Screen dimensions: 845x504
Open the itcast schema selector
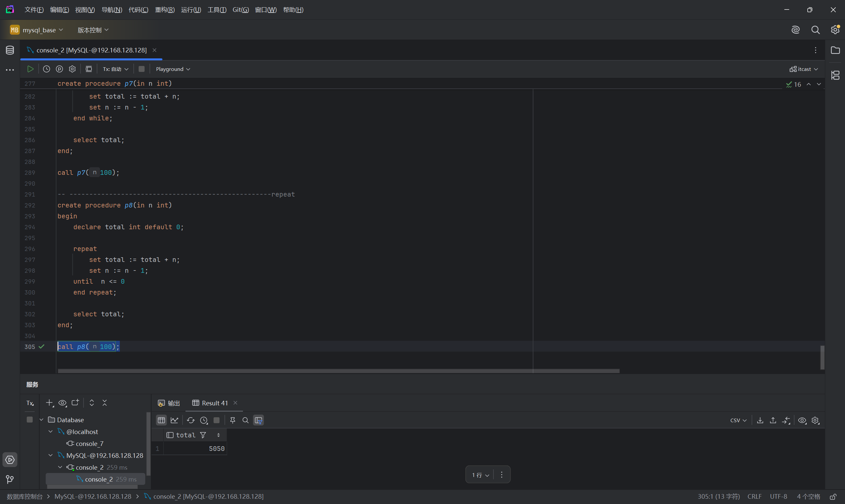(x=803, y=69)
